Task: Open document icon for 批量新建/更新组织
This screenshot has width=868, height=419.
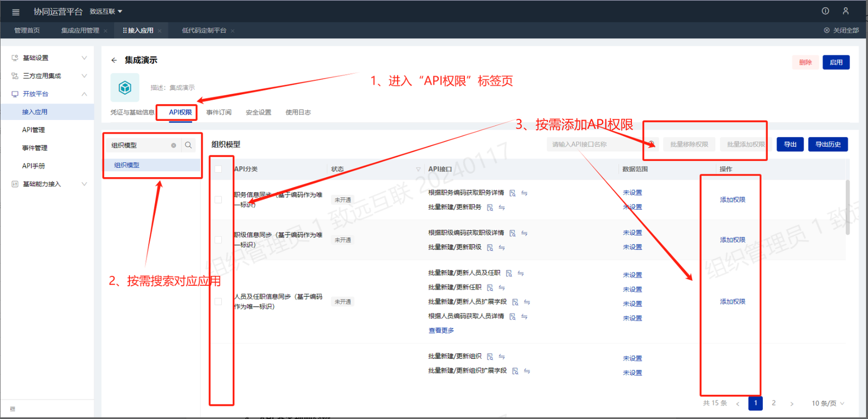Action: pos(490,357)
